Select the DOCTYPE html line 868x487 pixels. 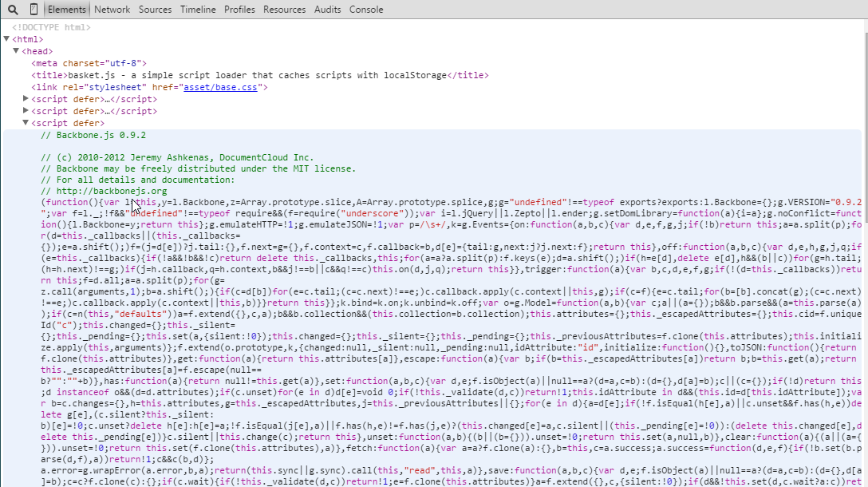(52, 27)
